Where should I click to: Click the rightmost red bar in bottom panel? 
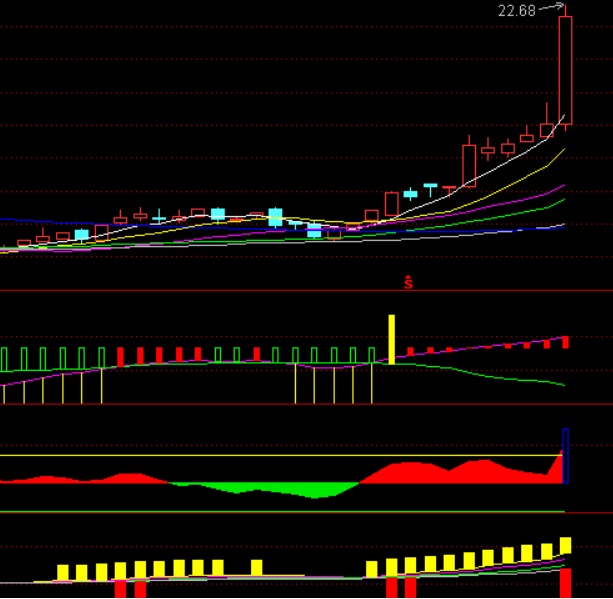coord(566,583)
